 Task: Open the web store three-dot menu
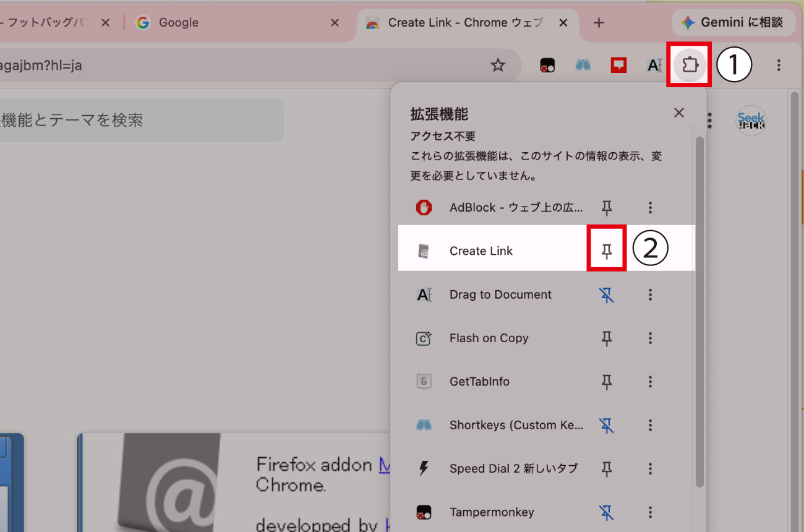[x=709, y=120]
